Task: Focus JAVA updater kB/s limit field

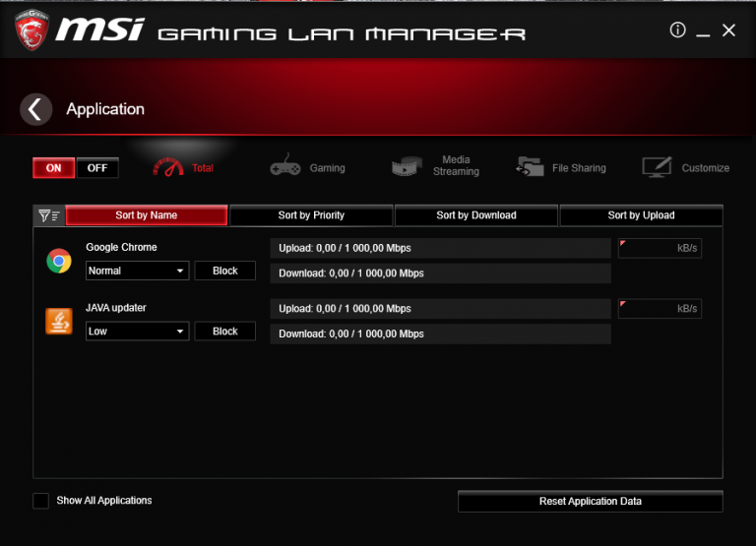Action: (x=661, y=309)
